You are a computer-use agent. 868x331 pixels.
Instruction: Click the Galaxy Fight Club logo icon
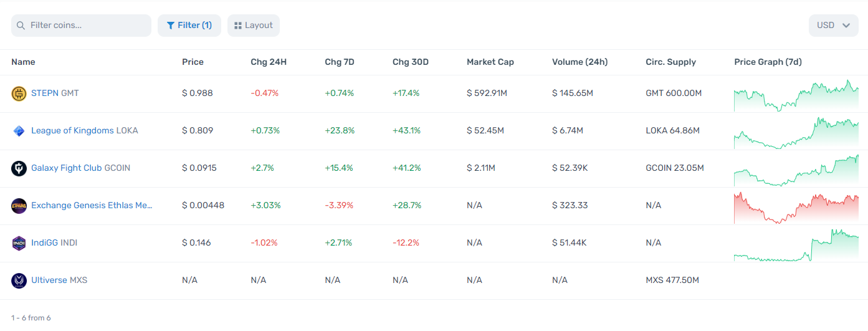click(x=19, y=168)
